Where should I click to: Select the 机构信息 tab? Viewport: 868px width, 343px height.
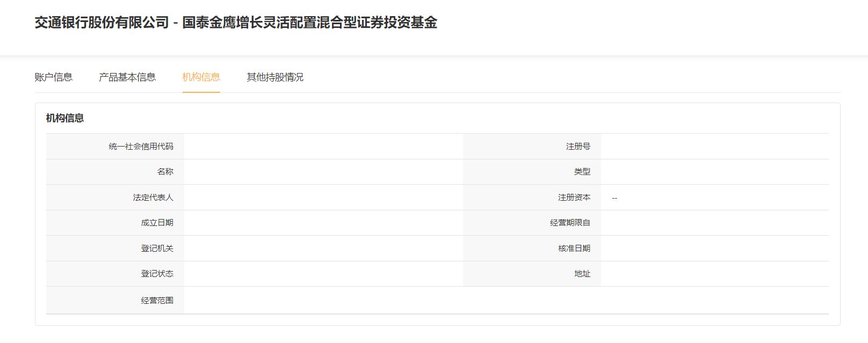click(201, 77)
